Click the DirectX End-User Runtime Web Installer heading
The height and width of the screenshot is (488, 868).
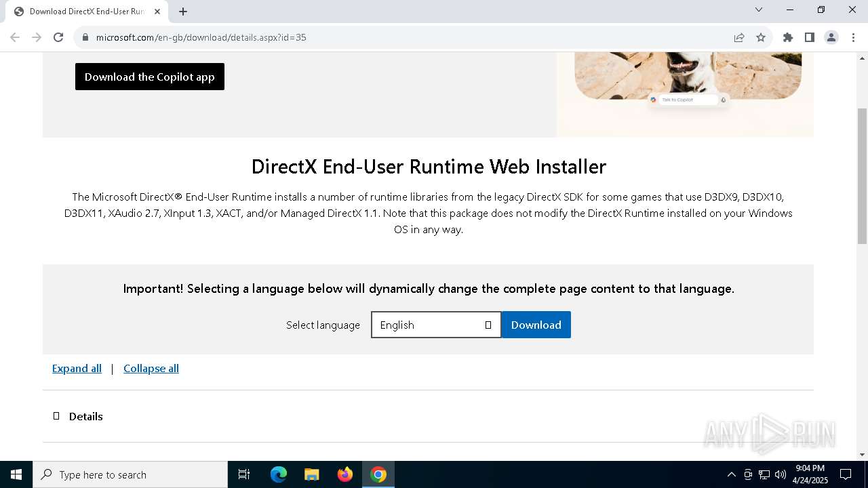click(x=429, y=167)
